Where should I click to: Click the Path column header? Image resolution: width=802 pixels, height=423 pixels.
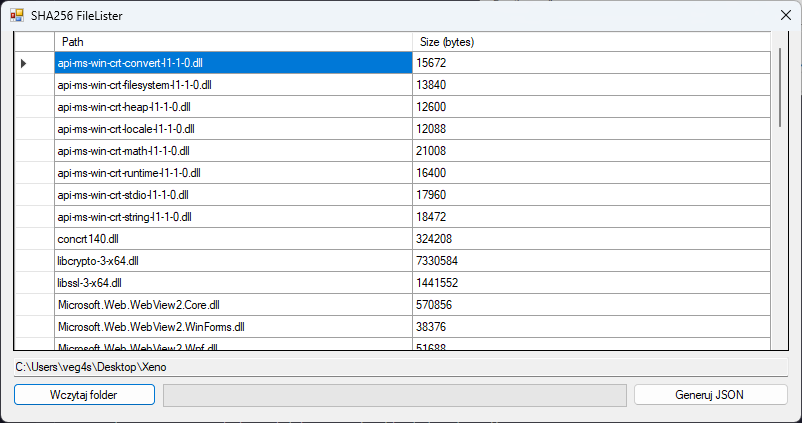click(x=232, y=41)
